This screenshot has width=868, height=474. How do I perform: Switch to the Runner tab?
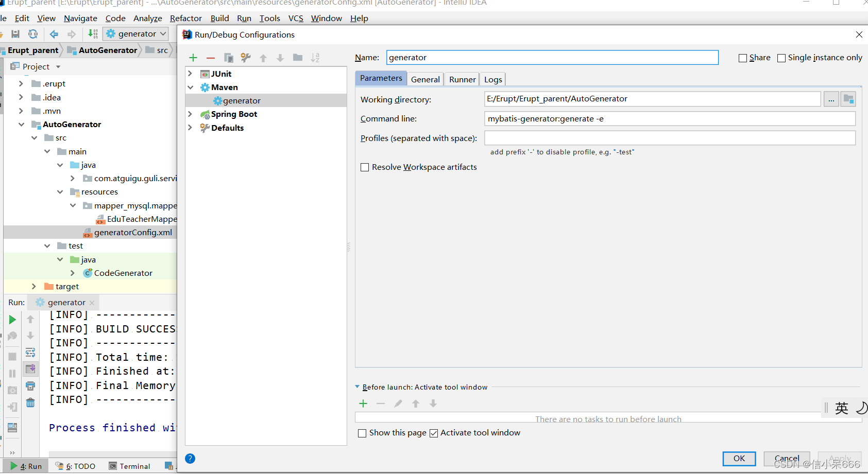coord(462,79)
